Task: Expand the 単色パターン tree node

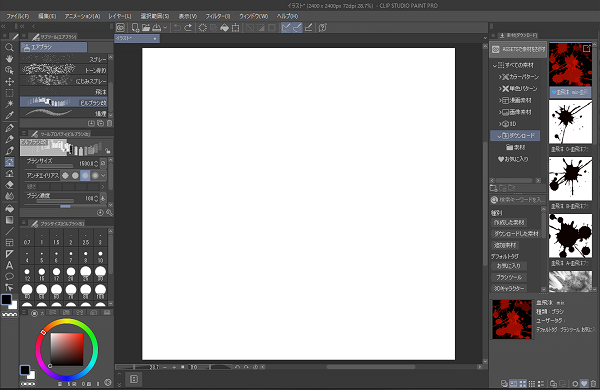Action: (500, 89)
